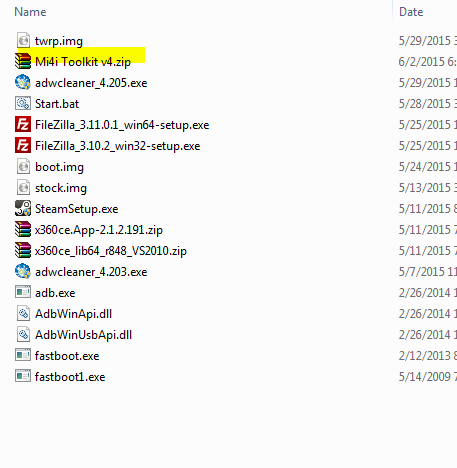Click the adwcleaner_4.203.exe icon
Image resolution: width=457 pixels, height=468 pixels.
23,271
